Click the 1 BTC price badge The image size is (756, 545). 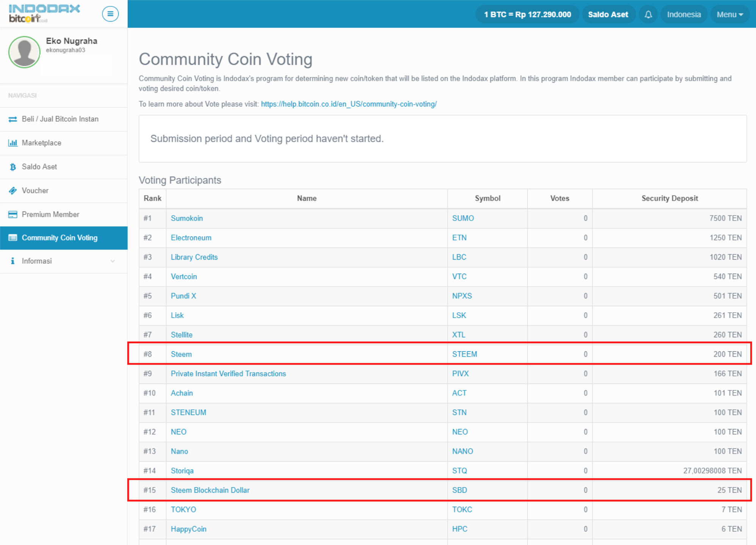[x=527, y=14]
